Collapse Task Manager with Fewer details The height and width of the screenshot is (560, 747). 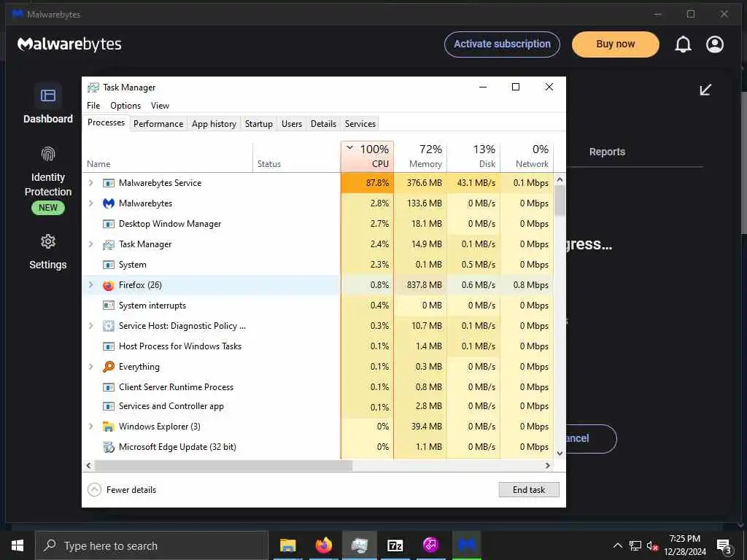pyautogui.click(x=122, y=489)
